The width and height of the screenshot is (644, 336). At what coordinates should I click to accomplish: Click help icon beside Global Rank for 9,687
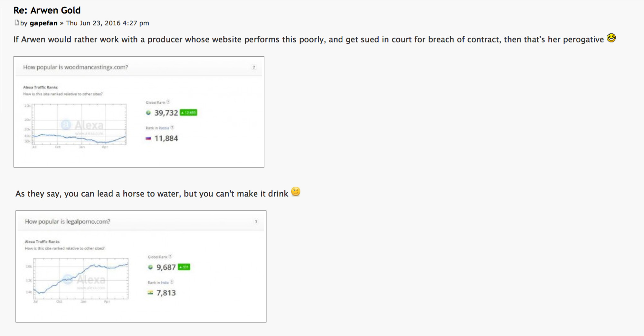tap(170, 257)
